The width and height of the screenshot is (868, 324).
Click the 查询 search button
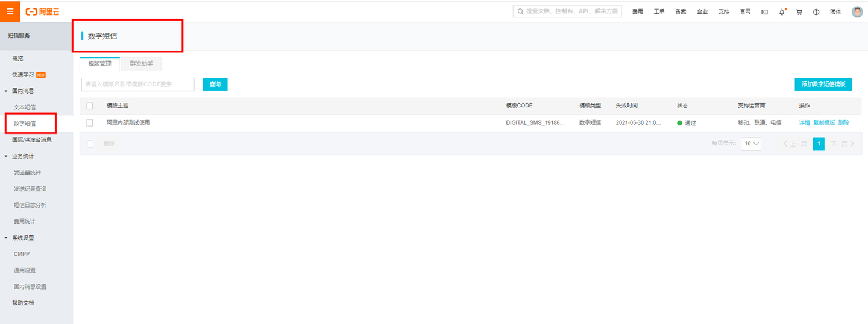coord(215,84)
